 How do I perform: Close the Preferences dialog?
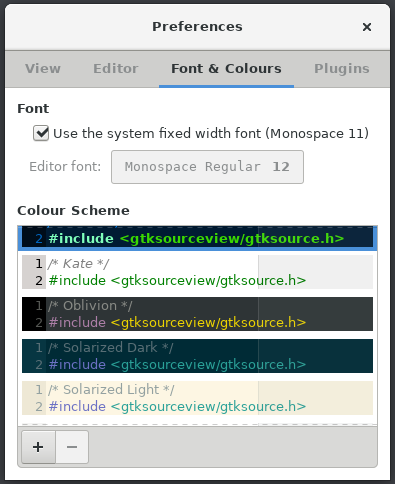(367, 27)
